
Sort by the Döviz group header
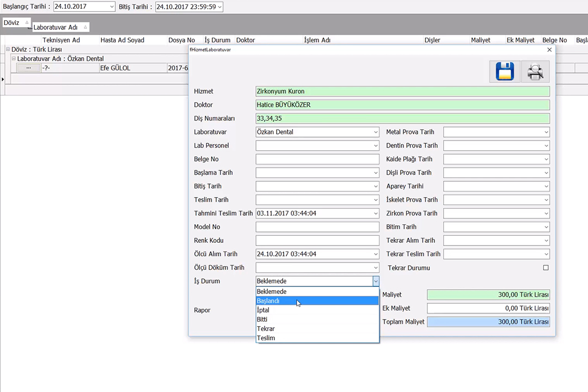click(16, 22)
